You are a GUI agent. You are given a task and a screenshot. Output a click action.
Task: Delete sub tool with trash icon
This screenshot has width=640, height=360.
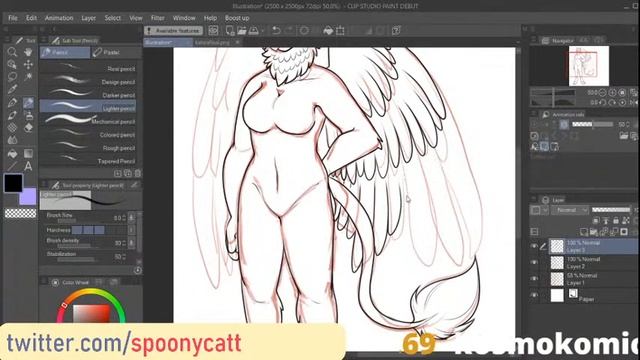pos(138,173)
